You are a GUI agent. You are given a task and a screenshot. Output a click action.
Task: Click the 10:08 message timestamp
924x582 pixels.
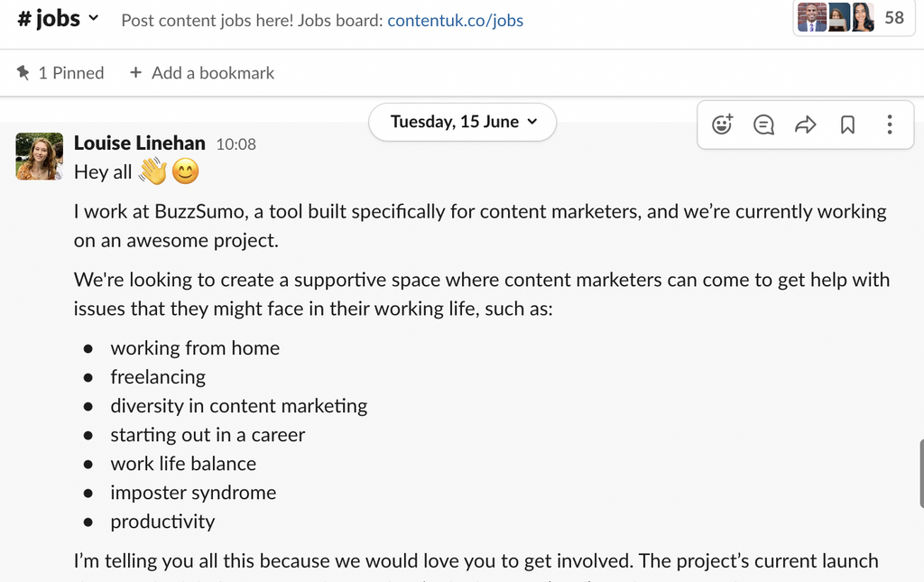pyautogui.click(x=236, y=143)
